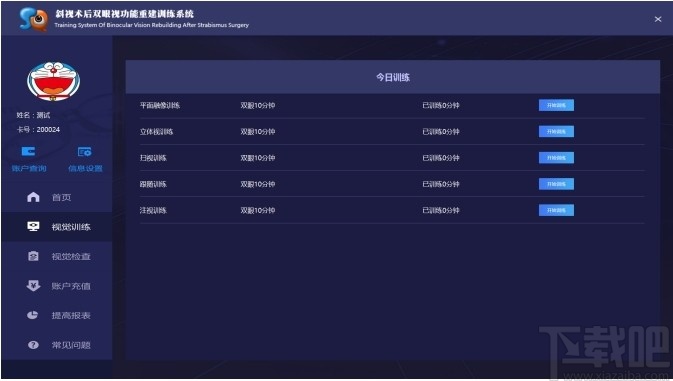Screen dimensions: 673x381
Task: Start training for 立体视训练 row
Action: (x=556, y=131)
